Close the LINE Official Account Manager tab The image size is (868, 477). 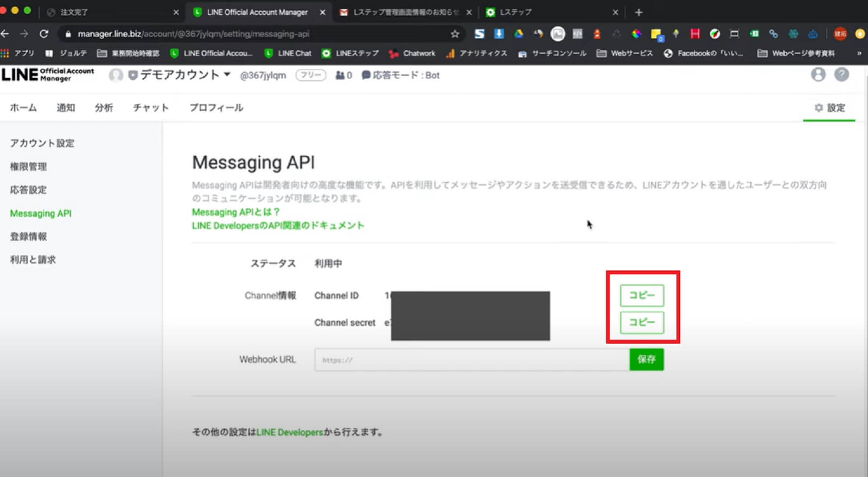322,12
